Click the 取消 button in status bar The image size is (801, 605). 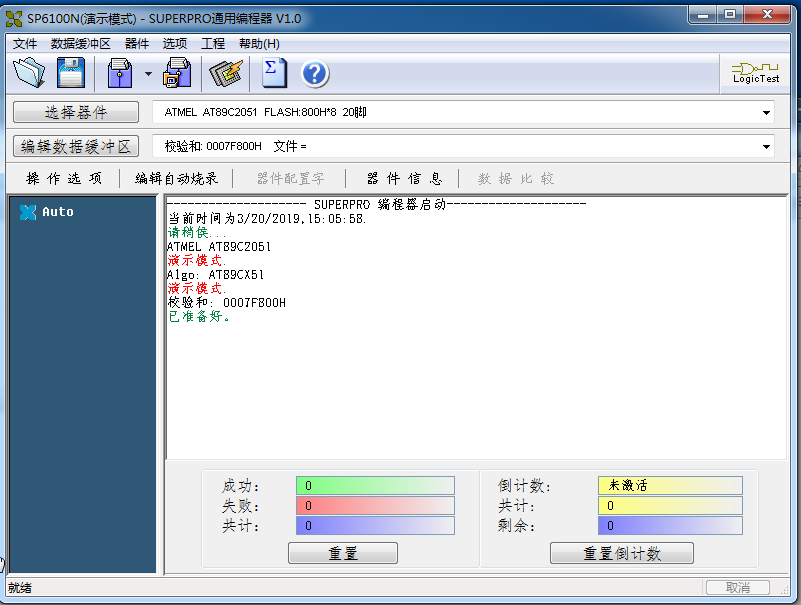coord(738,588)
